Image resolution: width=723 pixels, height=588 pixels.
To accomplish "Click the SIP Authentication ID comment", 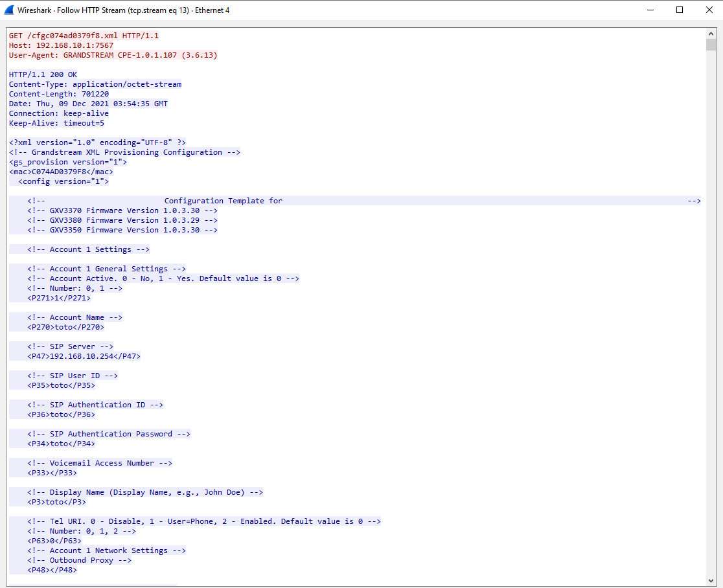I will (x=95, y=404).
